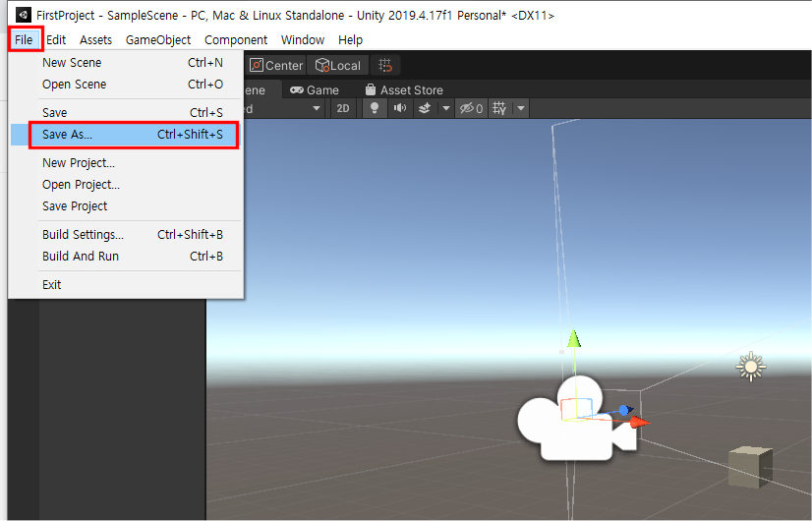
Task: Choose Open Project... menu entry
Action: click(127, 185)
